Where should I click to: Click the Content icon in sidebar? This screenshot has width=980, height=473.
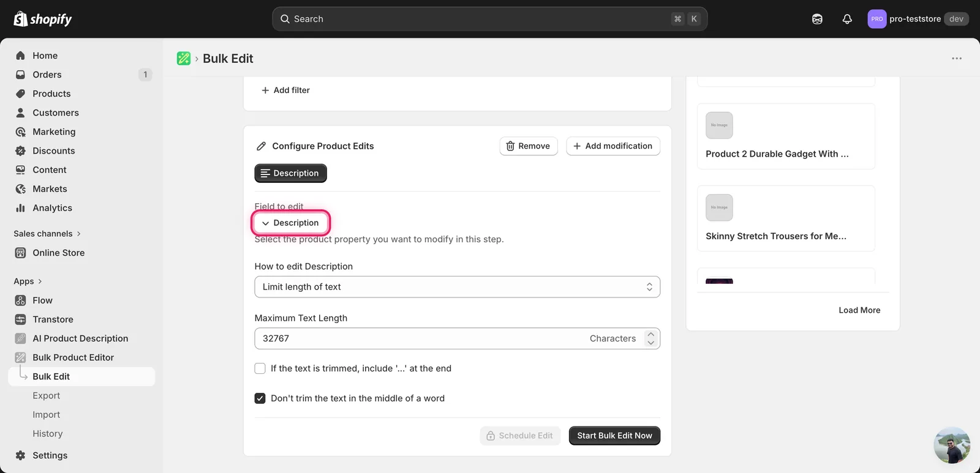20,169
